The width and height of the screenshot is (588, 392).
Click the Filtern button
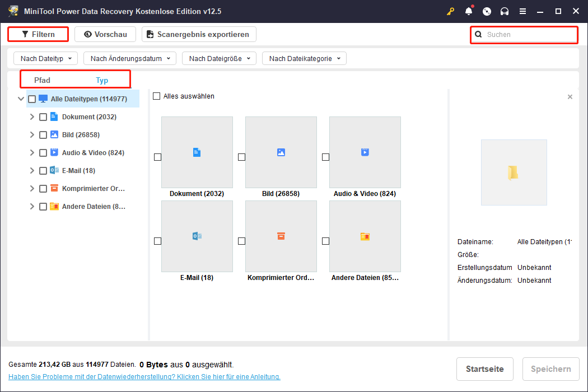pos(38,35)
